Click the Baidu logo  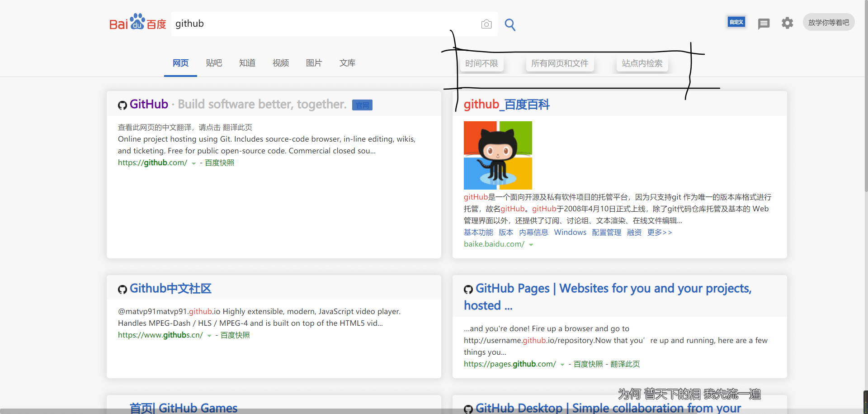[x=137, y=22]
